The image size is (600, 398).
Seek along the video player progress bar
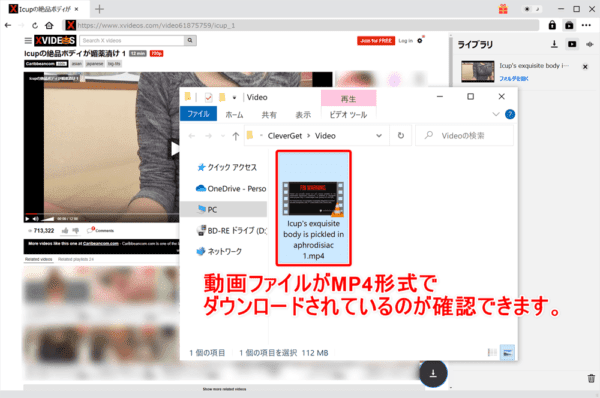(x=101, y=214)
